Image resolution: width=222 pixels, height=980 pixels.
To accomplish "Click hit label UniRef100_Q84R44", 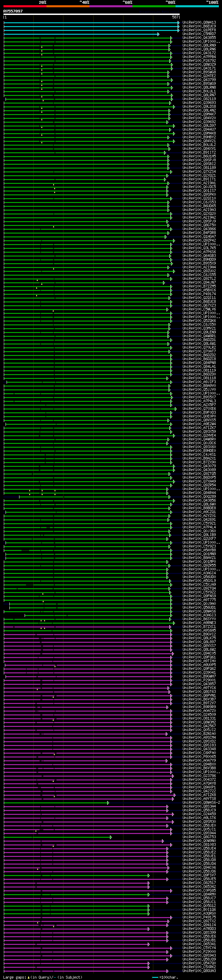I will point(199,493).
